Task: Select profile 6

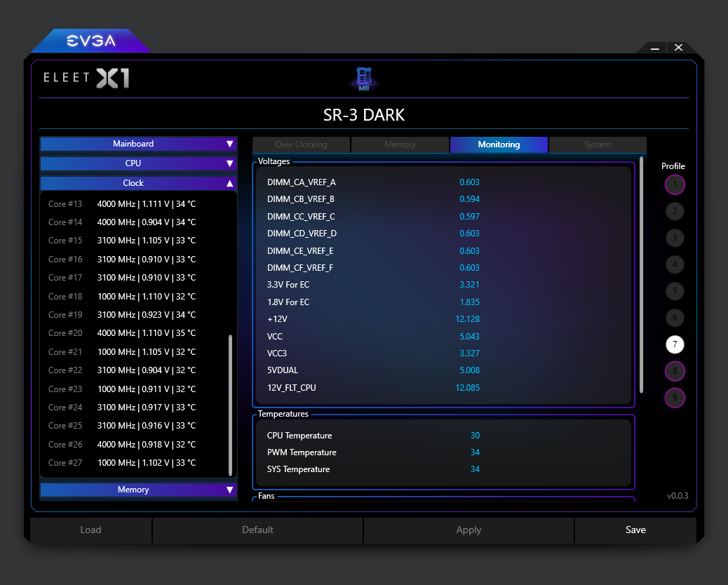Action: coord(675,318)
